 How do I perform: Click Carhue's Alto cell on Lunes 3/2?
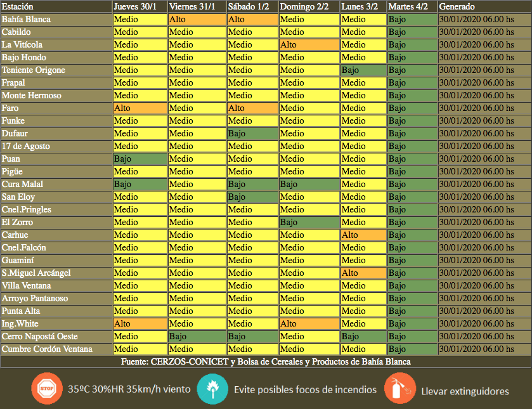363,235
